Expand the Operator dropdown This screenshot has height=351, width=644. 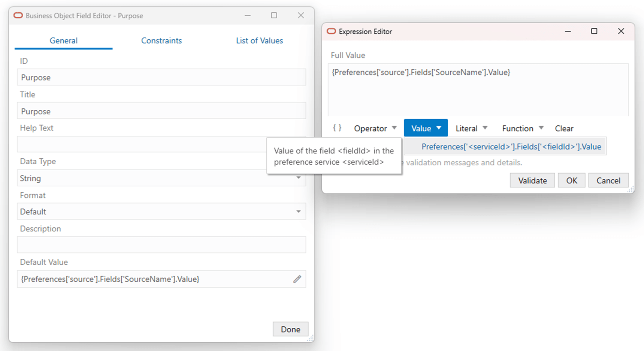point(375,128)
